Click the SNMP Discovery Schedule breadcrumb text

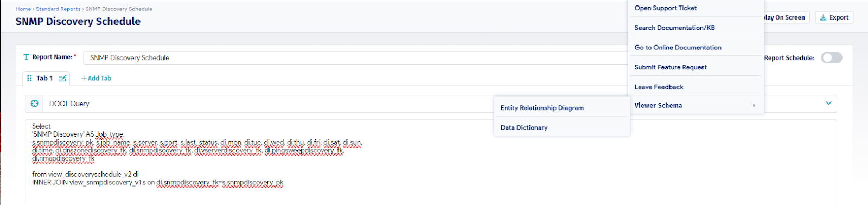pyautogui.click(x=119, y=9)
